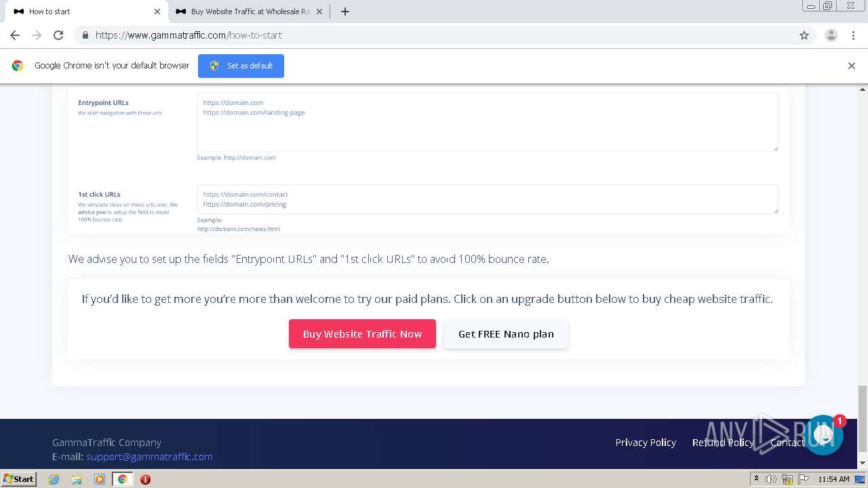Bookmark this page with the star icon
This screenshot has width=868, height=488.
coord(804,35)
